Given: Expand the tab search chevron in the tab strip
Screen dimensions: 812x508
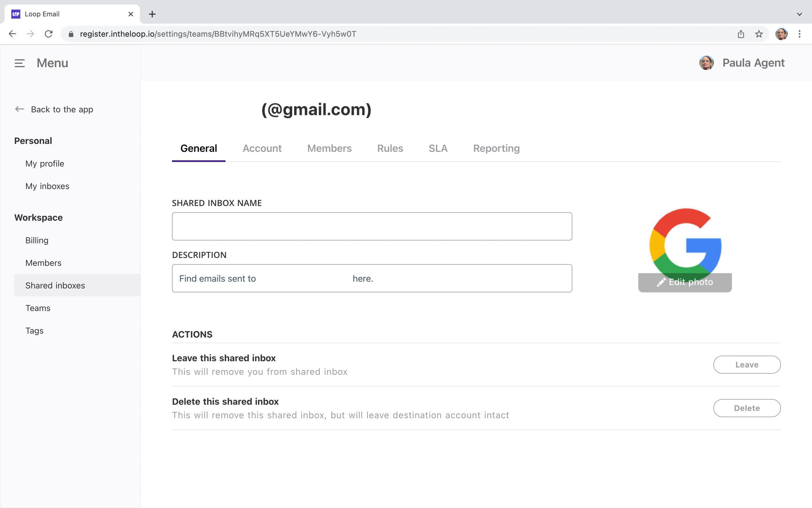Looking at the screenshot, I should click(x=799, y=14).
